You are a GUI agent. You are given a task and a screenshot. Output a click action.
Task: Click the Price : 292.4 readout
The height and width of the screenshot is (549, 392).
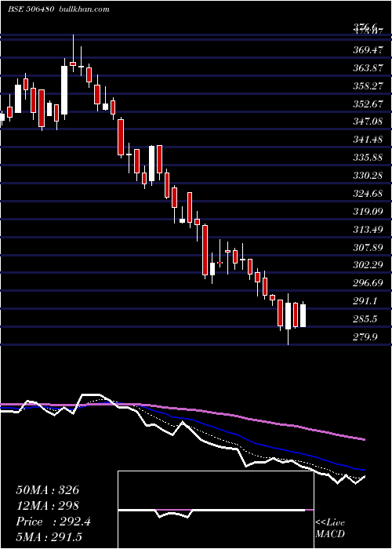pos(53,522)
